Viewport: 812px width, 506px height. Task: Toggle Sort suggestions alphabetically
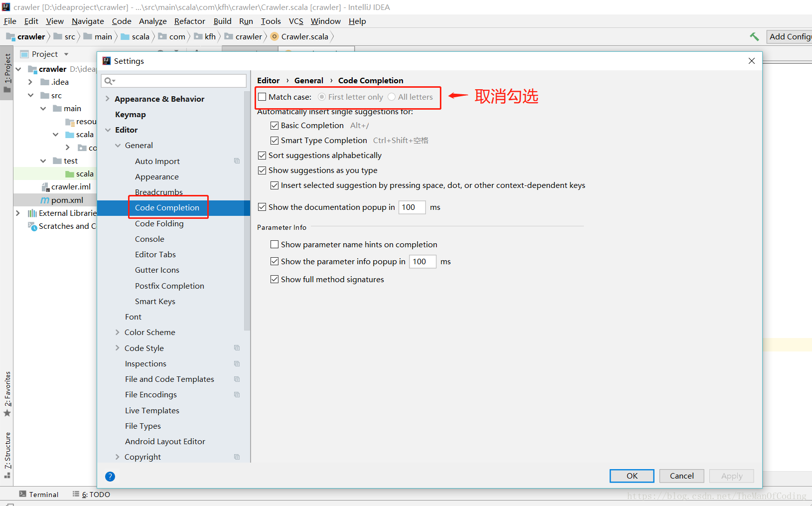pos(262,156)
